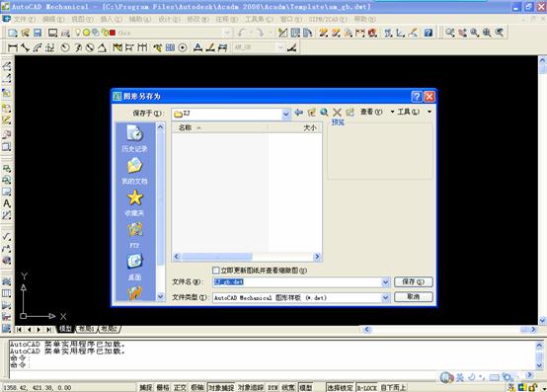Expand the 保存于 folder dropdown
This screenshot has height=392, width=547.
tap(286, 114)
